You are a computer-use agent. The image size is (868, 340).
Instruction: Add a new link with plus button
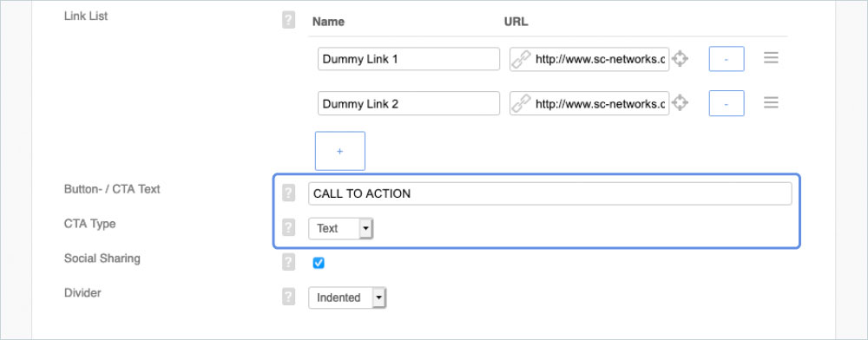[x=340, y=151]
